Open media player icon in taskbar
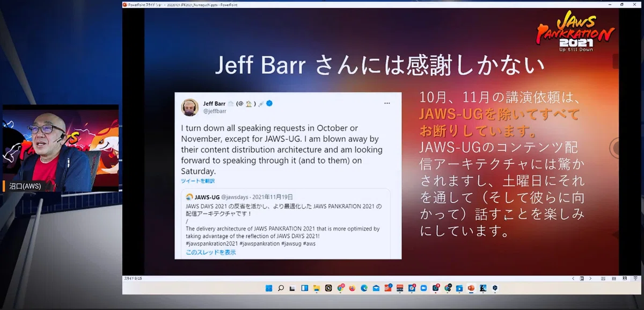The width and height of the screenshot is (644, 310). click(459, 289)
